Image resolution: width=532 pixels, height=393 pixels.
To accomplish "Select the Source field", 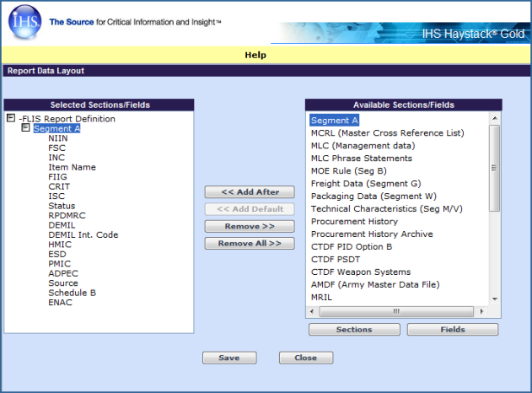I will coord(63,283).
